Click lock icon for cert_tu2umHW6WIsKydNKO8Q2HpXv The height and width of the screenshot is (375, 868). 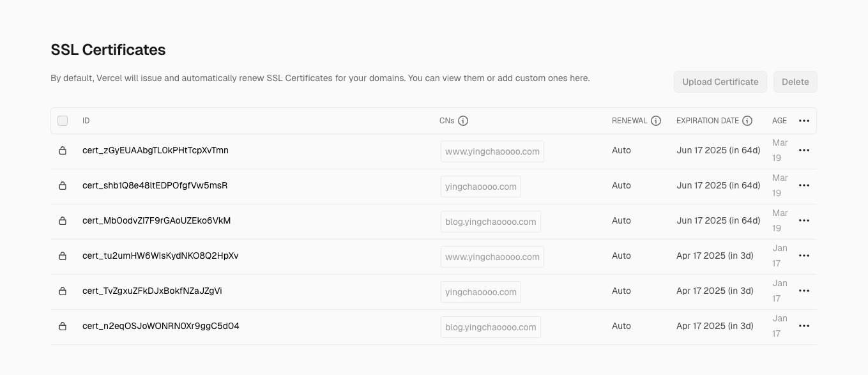pyautogui.click(x=63, y=256)
